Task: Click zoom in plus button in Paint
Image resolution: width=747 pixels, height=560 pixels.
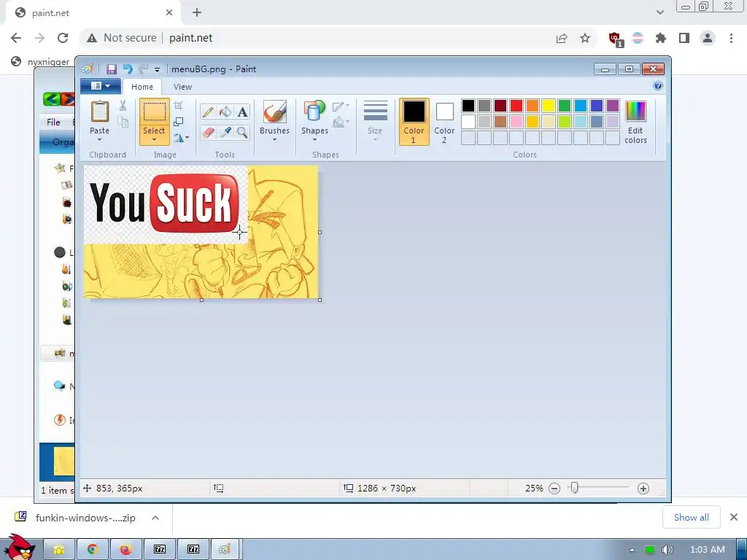Action: pos(643,489)
